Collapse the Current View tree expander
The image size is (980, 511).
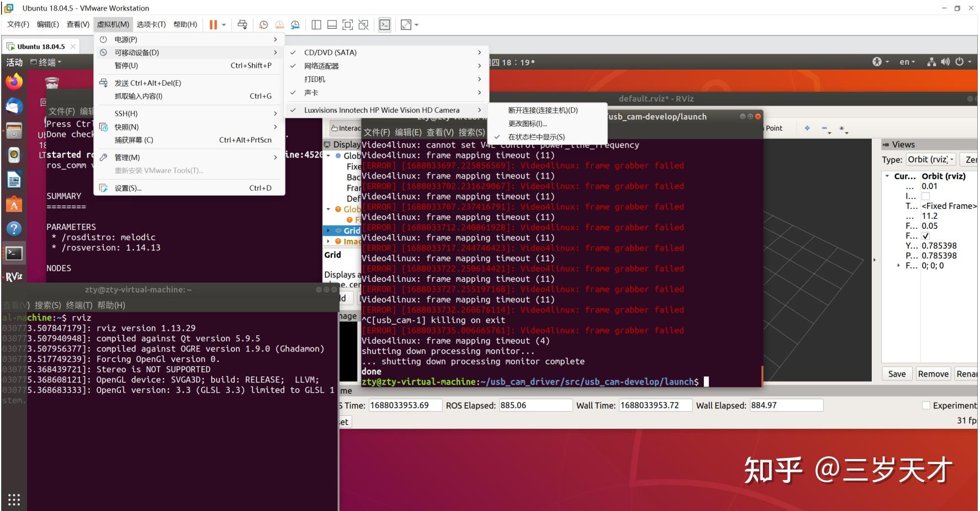click(x=887, y=176)
